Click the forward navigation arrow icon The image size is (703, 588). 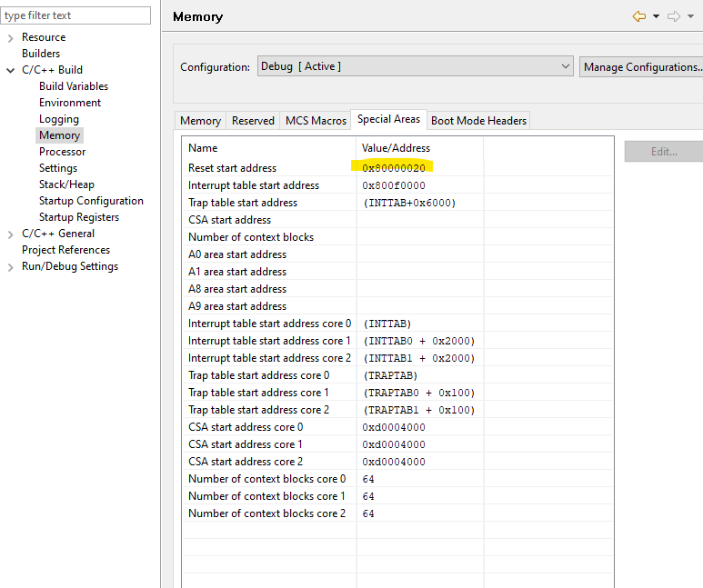click(674, 16)
